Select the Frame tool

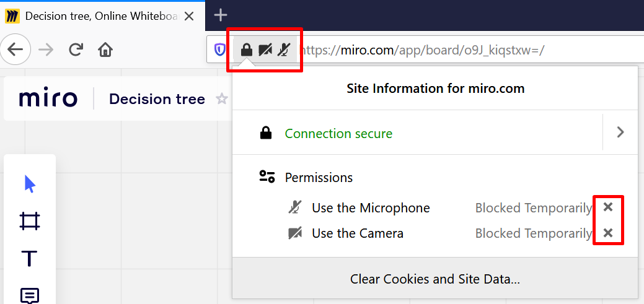click(x=30, y=221)
